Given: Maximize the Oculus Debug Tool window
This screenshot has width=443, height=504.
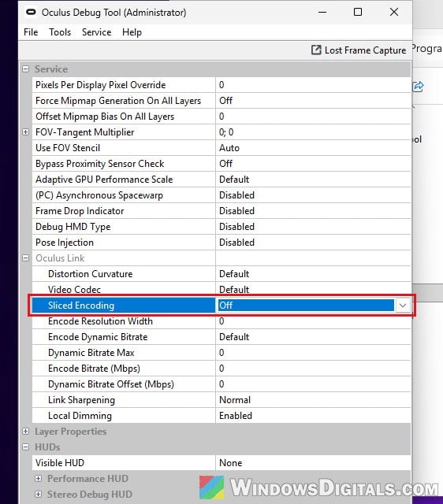Looking at the screenshot, I should pos(358,13).
